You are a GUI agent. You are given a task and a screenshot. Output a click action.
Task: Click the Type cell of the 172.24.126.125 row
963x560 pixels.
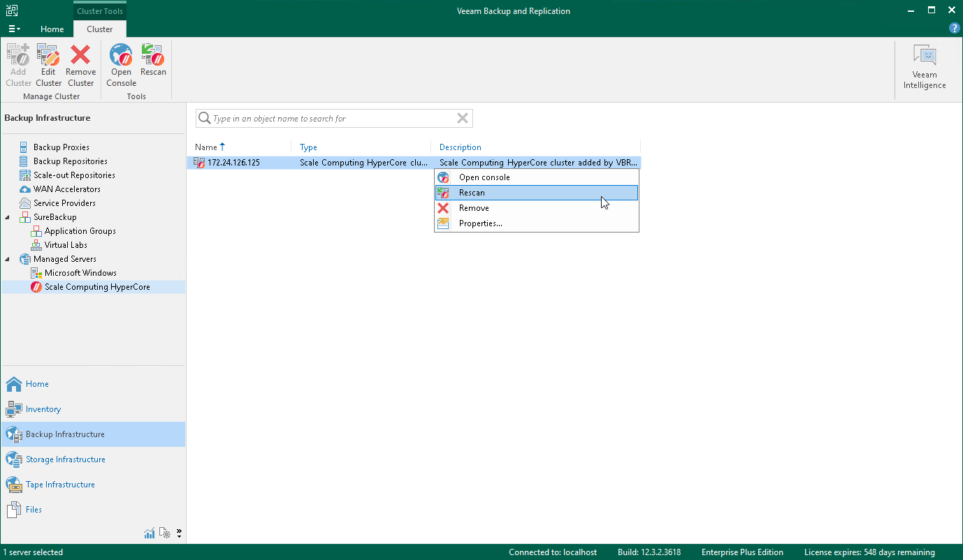pyautogui.click(x=363, y=163)
